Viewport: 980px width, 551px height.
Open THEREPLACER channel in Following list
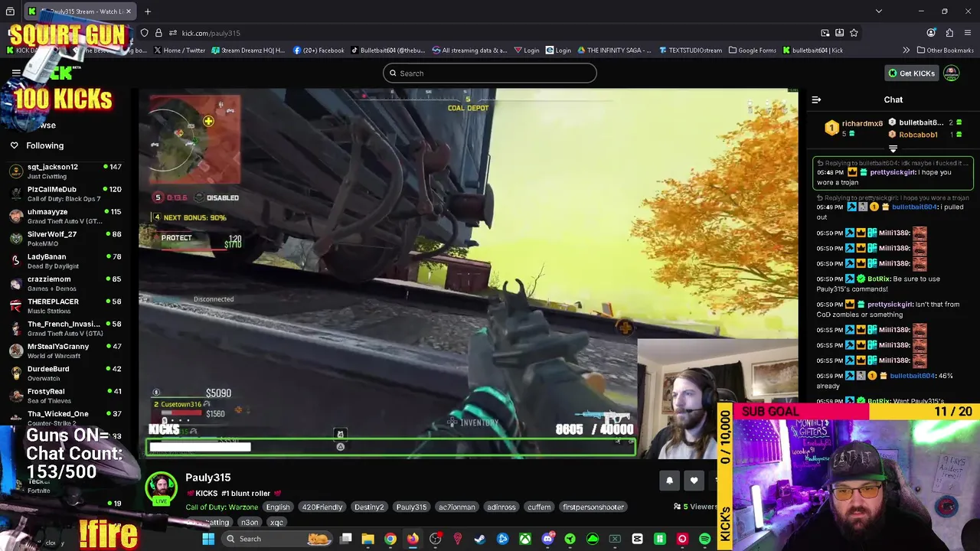tap(65, 306)
